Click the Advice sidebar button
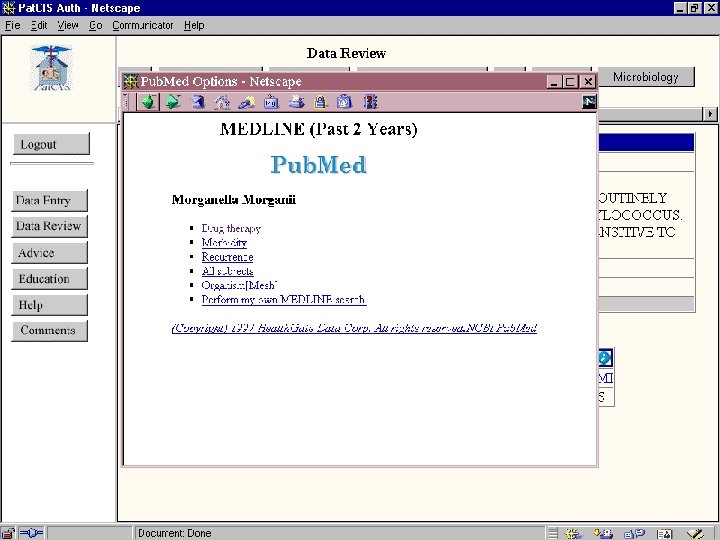 (49, 253)
